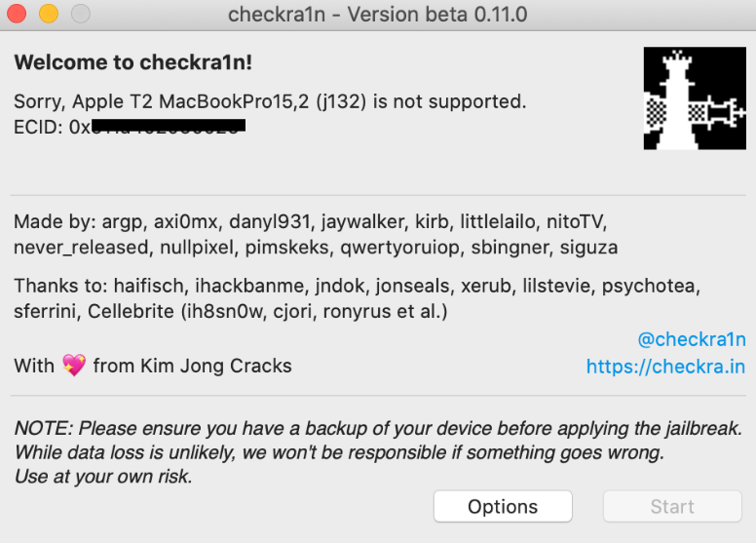
Task: Click the window title 'Version beta 0.11.0'
Action: [x=437, y=15]
